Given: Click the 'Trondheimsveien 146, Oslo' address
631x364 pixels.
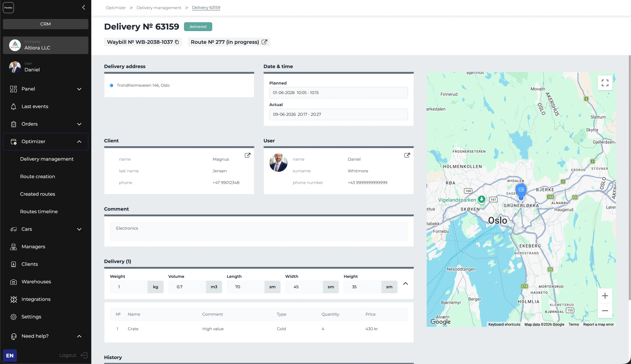Looking at the screenshot, I should pos(143,85).
